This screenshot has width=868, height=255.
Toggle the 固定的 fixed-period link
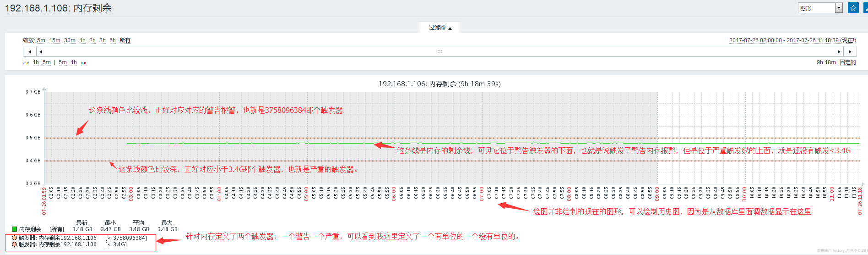(847, 62)
